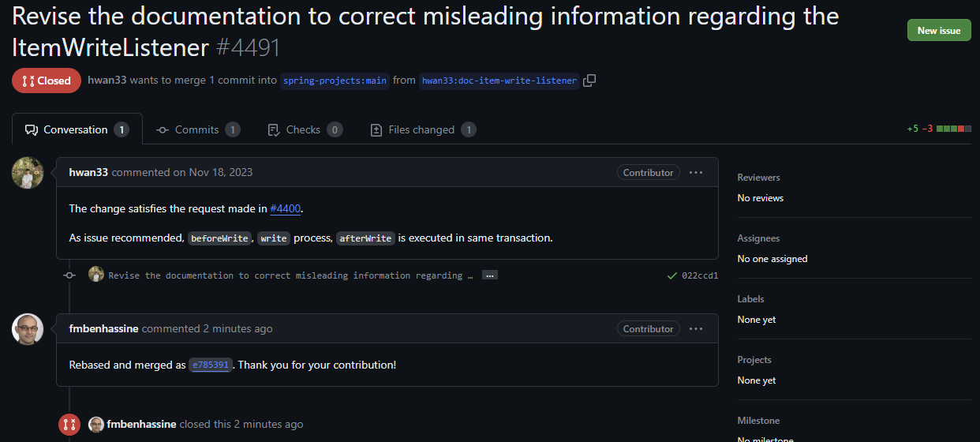The height and width of the screenshot is (442, 980).
Task: Open the commit hash 022ccd1
Action: point(700,275)
